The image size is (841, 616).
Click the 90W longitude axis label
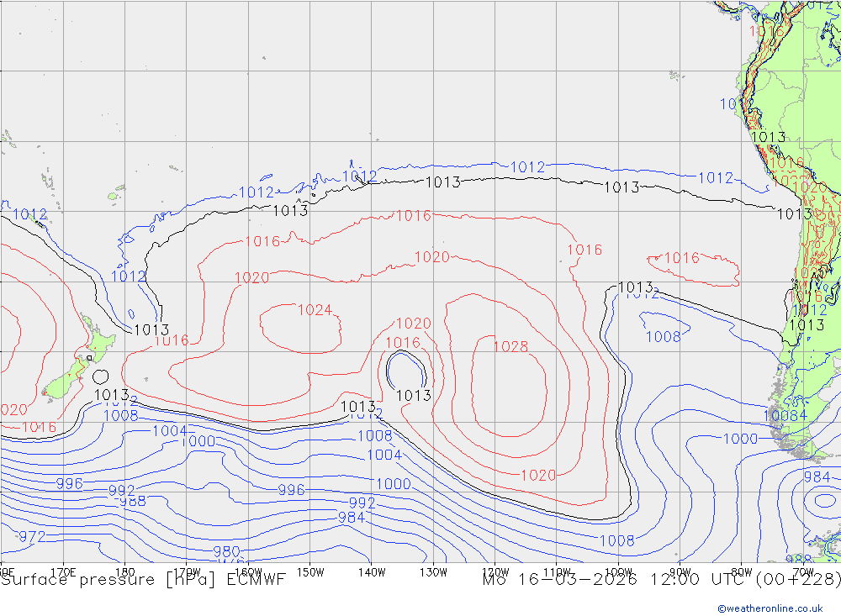point(680,572)
